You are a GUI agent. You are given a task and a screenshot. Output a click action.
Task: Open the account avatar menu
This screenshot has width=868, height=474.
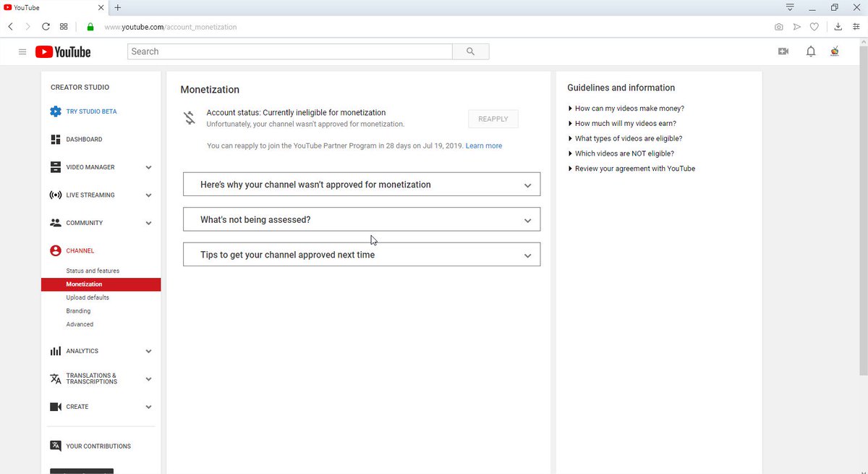tap(835, 51)
